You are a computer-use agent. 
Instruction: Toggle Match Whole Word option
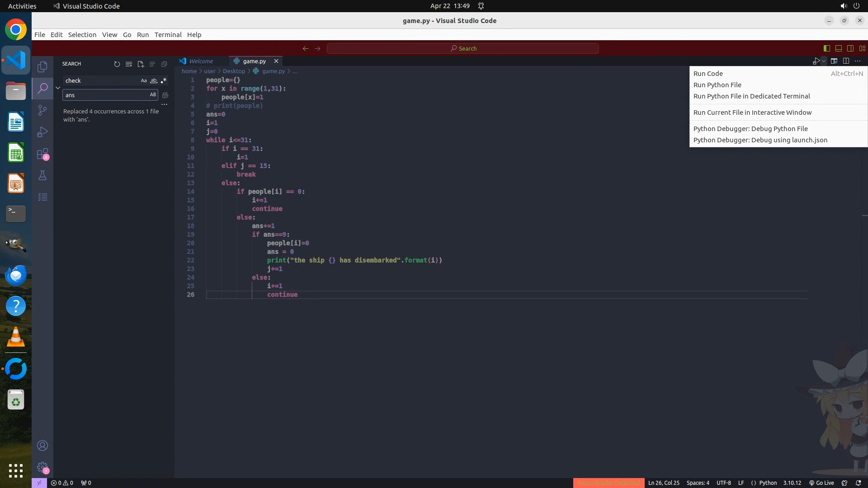[x=154, y=80]
